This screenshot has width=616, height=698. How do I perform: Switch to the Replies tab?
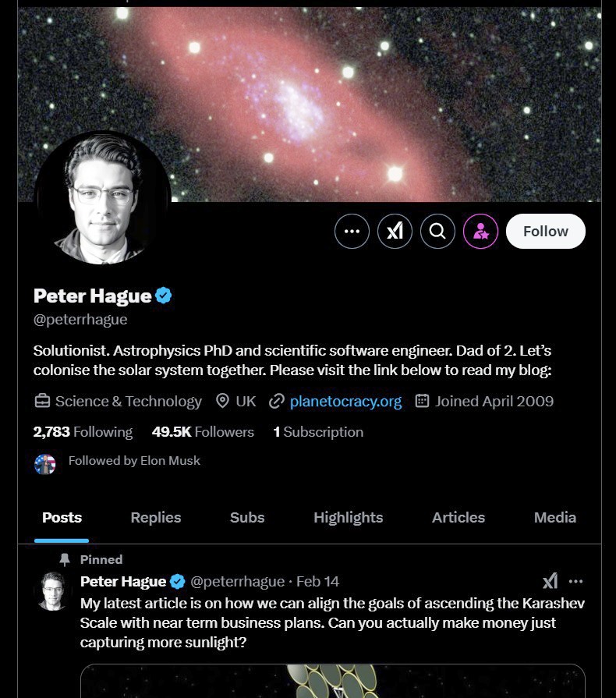pos(156,517)
